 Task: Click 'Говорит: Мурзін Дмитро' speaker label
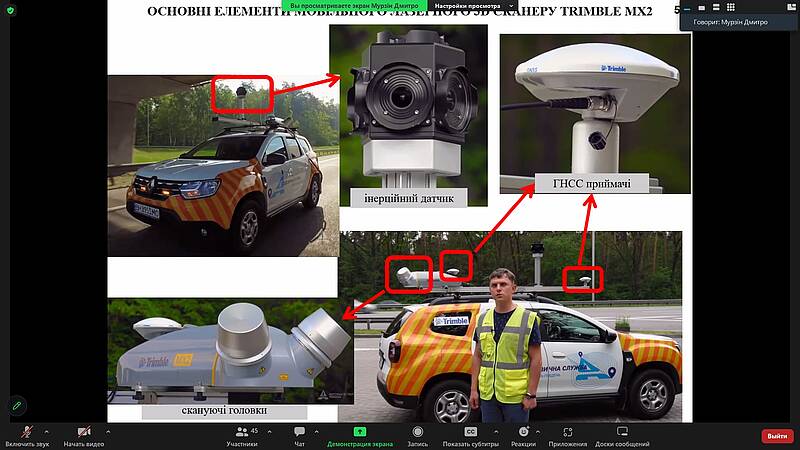730,22
